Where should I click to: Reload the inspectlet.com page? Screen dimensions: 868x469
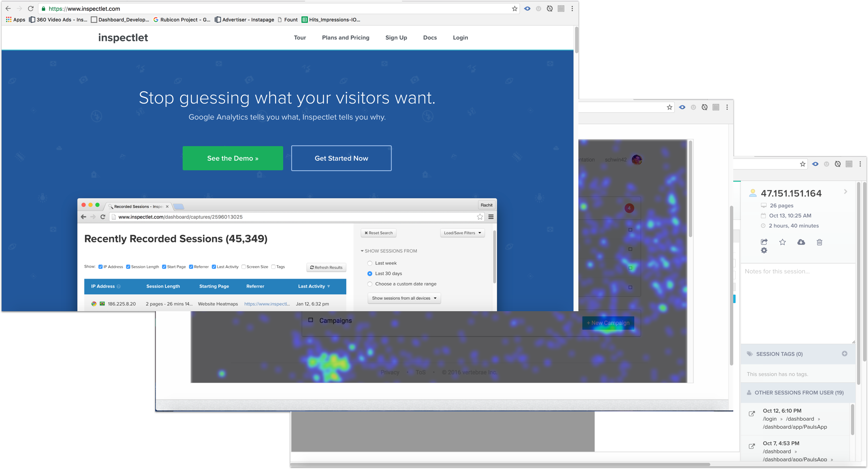[31, 8]
